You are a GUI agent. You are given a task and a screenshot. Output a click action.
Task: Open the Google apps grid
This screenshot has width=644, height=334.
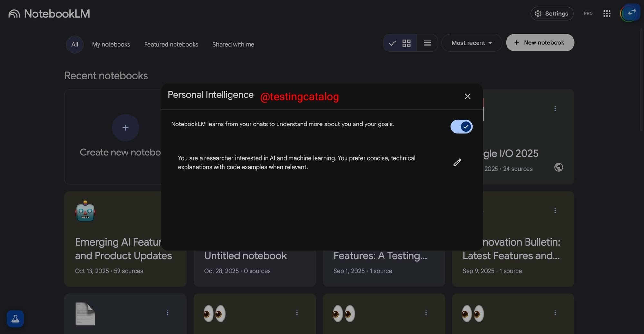[607, 14]
